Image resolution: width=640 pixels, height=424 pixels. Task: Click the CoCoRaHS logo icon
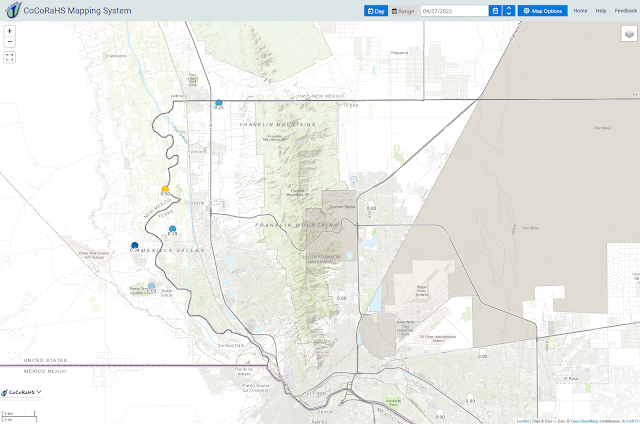click(13, 10)
